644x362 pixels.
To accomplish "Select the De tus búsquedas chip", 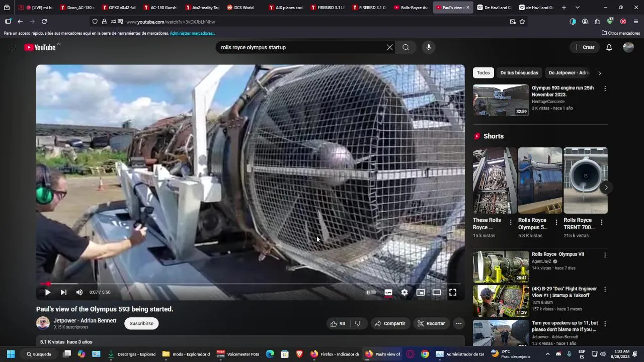I will (x=519, y=73).
